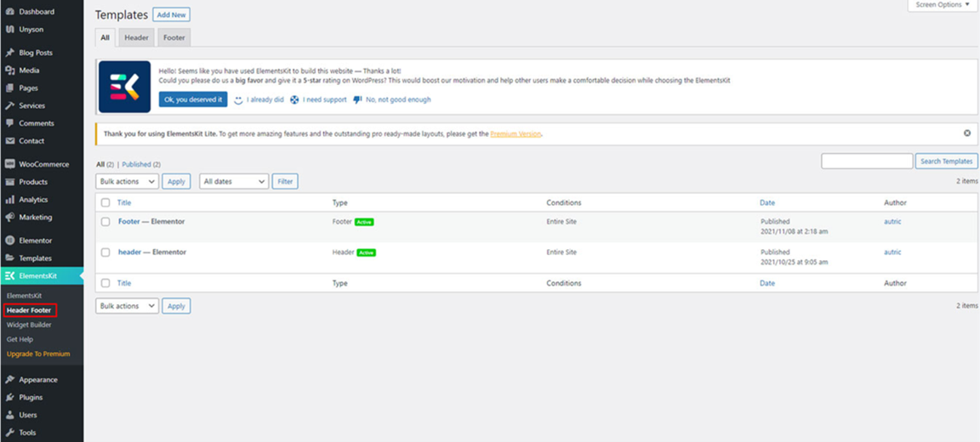Switch to the Header tab
Viewport: 980px width, 442px height.
click(x=136, y=37)
